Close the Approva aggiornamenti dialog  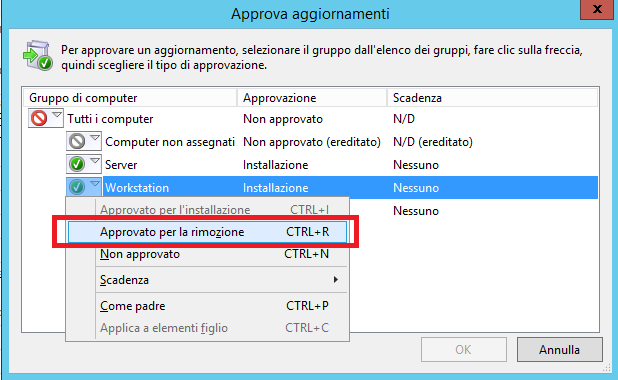(597, 9)
